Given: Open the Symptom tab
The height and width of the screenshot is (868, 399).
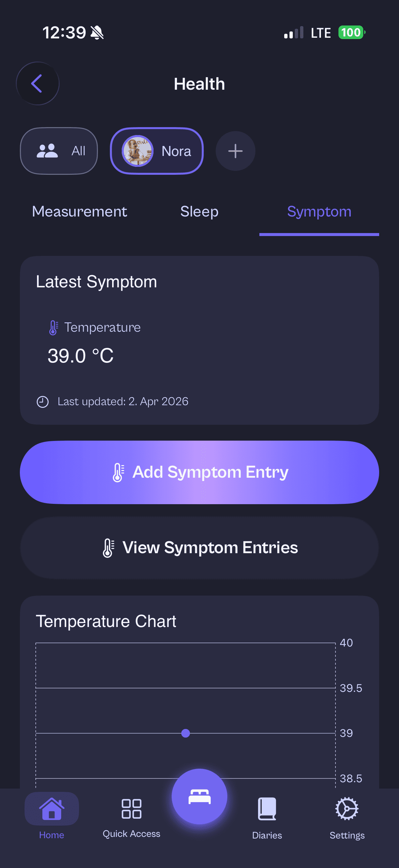Looking at the screenshot, I should pyautogui.click(x=319, y=212).
